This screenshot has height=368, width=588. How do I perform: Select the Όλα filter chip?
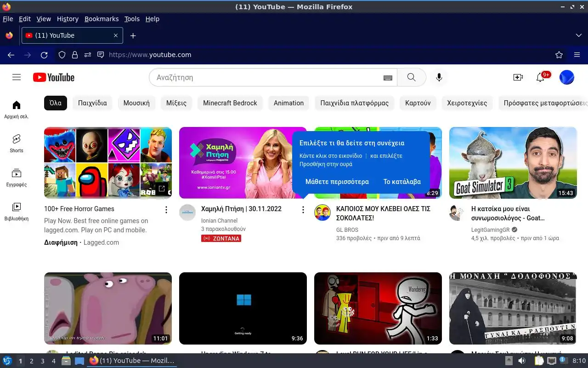tap(56, 103)
